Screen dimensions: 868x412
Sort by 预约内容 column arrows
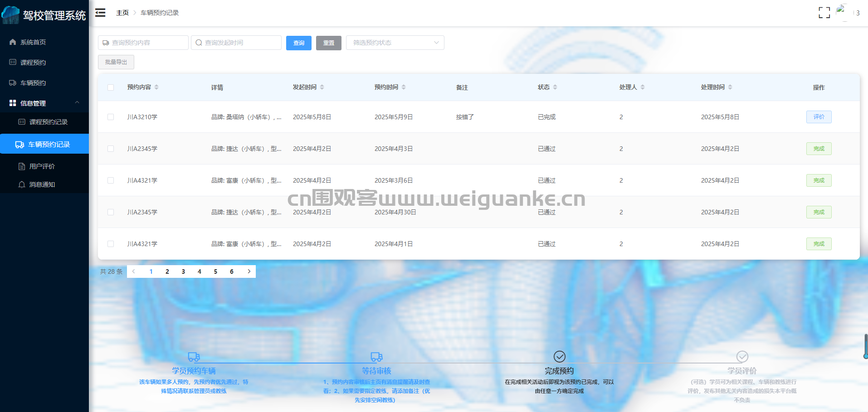tap(156, 87)
